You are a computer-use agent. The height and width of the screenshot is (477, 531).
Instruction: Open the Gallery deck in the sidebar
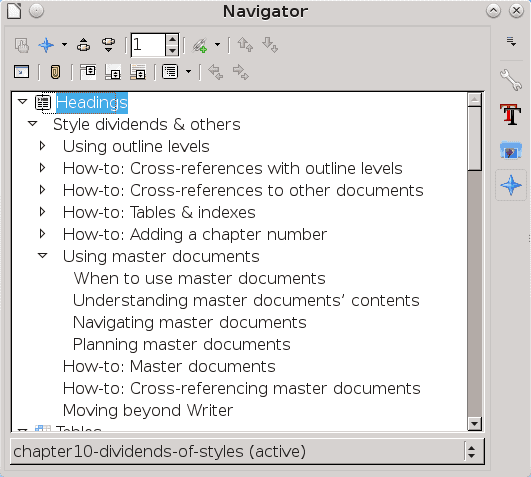pos(511,150)
